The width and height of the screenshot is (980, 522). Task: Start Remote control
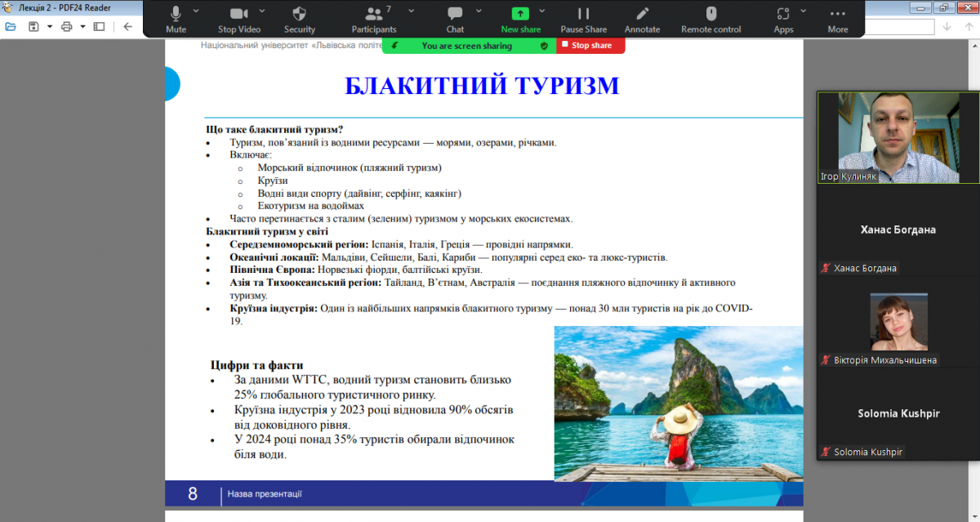click(710, 14)
